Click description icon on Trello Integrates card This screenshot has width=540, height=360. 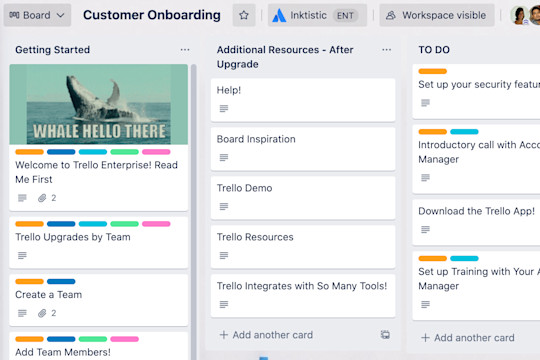click(224, 304)
